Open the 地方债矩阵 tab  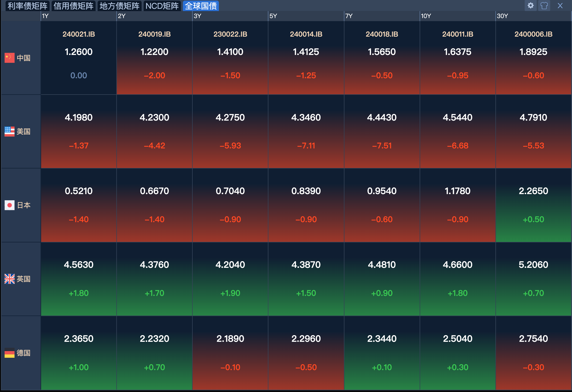pos(119,6)
